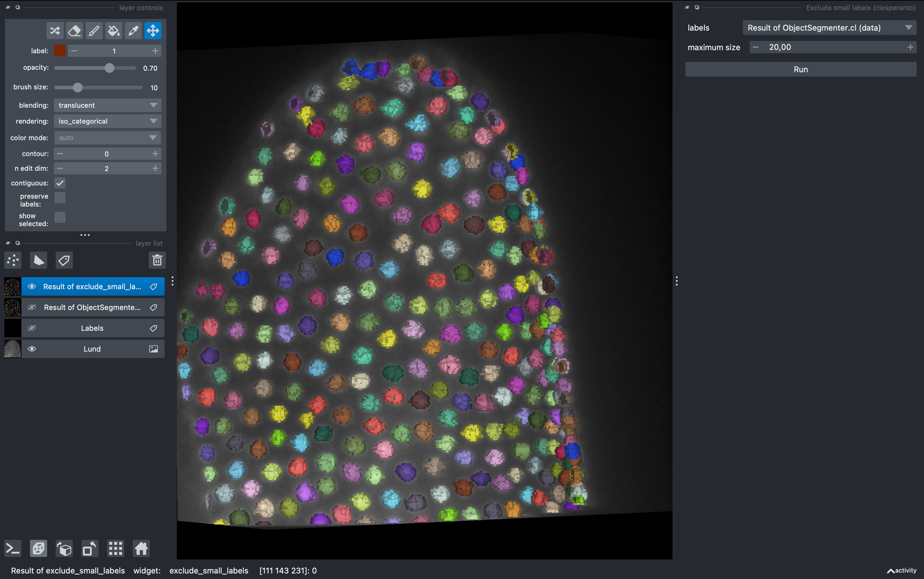Expand the rendering iso_categorical dropdown
This screenshot has height=579, width=924.
pos(107,121)
